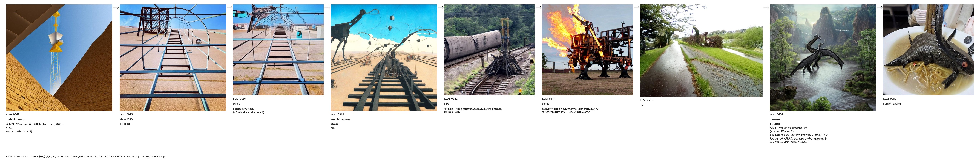Click the LEAF 0654 label text

point(777,114)
